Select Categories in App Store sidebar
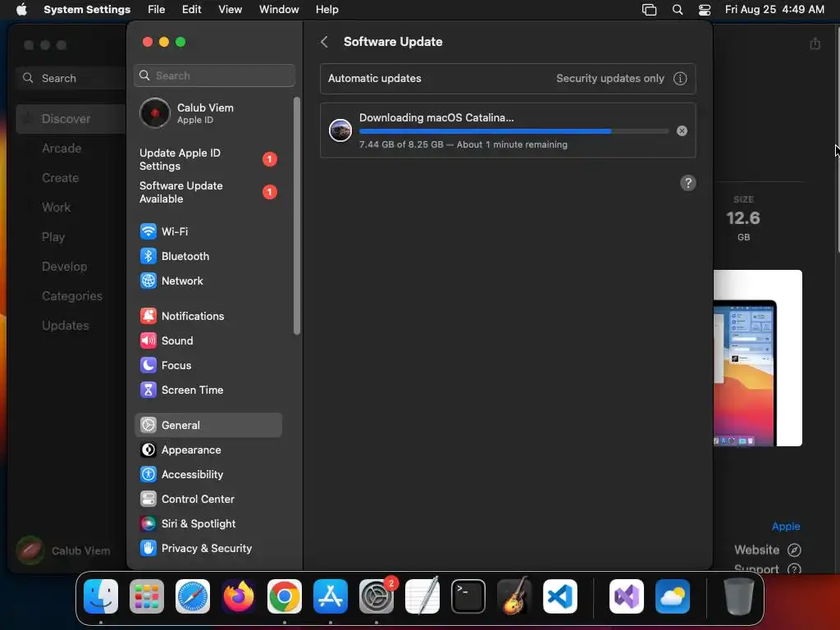Viewport: 840px width, 630px height. [x=71, y=296]
